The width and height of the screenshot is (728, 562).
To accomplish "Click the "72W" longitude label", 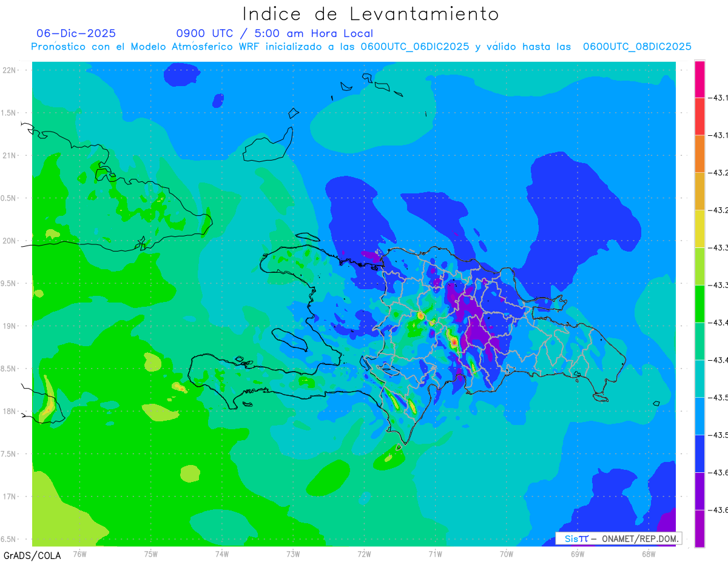I will pyautogui.click(x=364, y=554).
